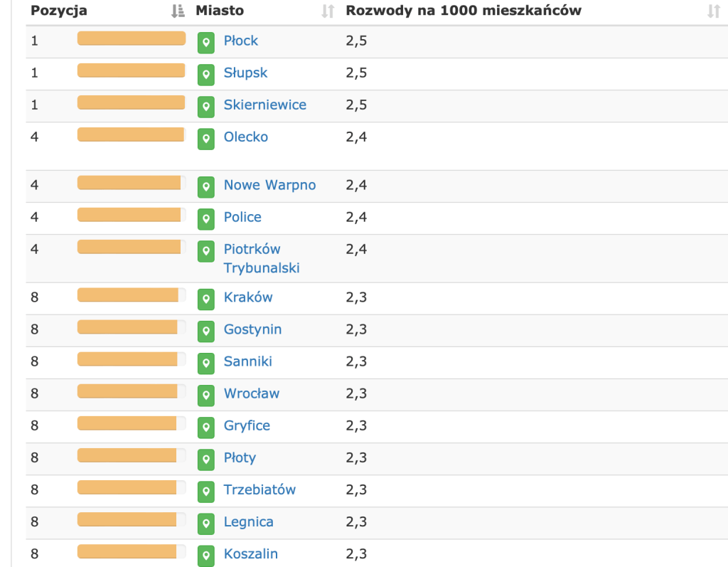Open the Gostynin city link
Screen dimensions: 728x567
click(252, 329)
